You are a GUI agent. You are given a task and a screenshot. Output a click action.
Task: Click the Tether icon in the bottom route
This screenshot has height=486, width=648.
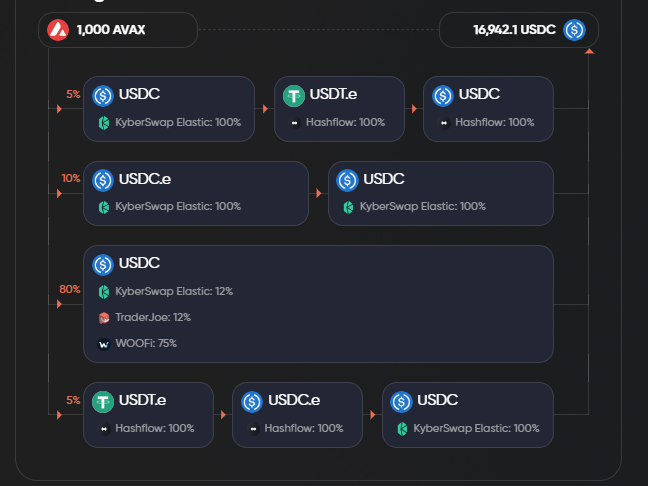click(103, 402)
